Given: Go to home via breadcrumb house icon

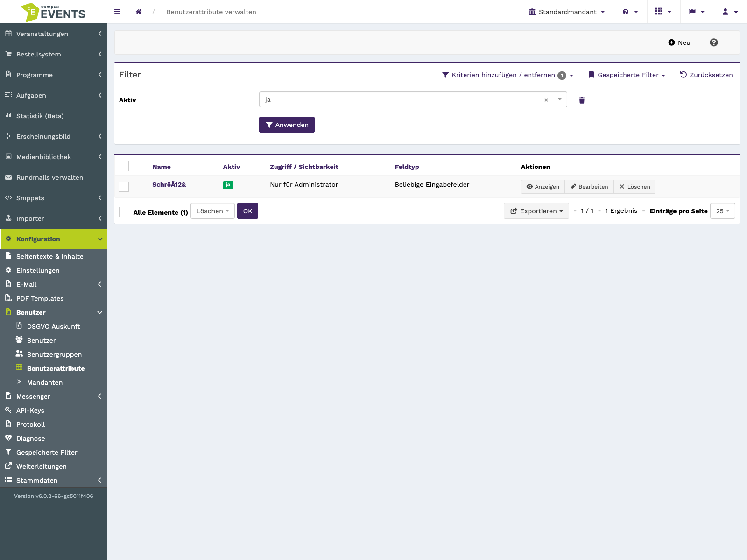Looking at the screenshot, I should (139, 12).
